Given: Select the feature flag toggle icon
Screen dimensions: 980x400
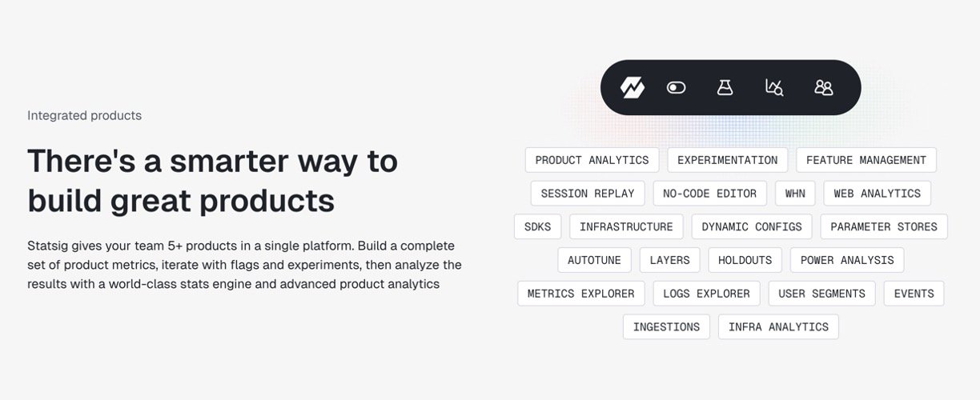Looking at the screenshot, I should tap(677, 88).
